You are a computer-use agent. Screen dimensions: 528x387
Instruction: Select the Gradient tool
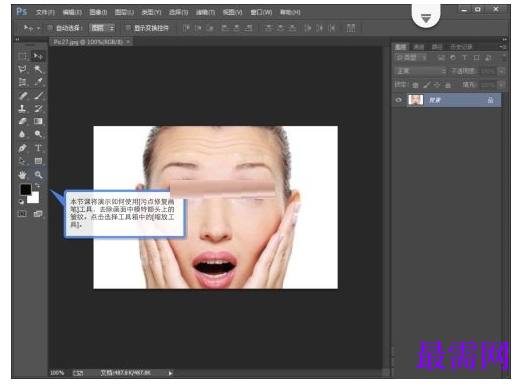(x=38, y=121)
